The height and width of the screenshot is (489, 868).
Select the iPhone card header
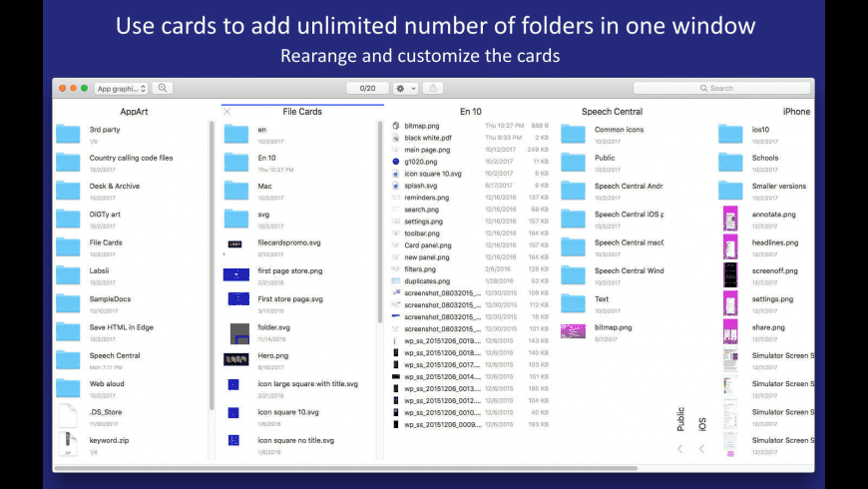pyautogui.click(x=796, y=112)
